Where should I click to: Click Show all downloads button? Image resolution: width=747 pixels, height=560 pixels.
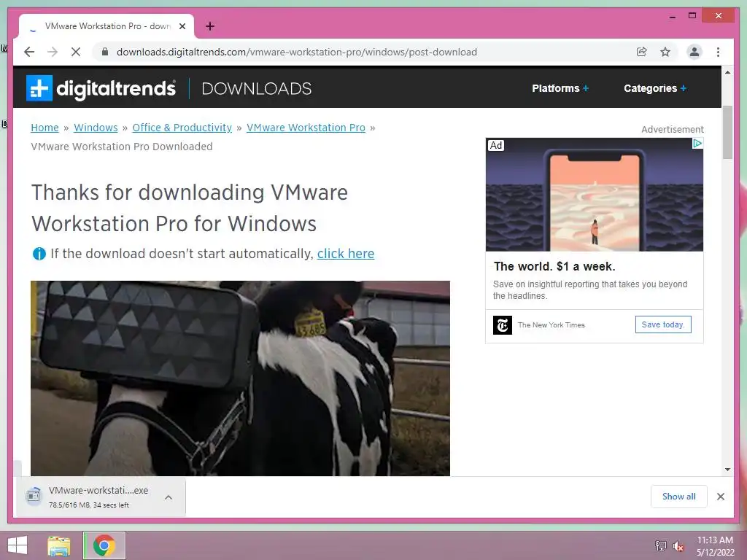tap(679, 497)
